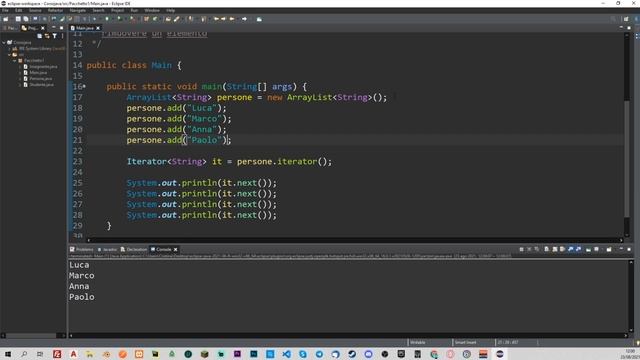Screen dimensions: 640x360
Task: Click the Pin Editor icon in toolbar
Action: (259, 19)
